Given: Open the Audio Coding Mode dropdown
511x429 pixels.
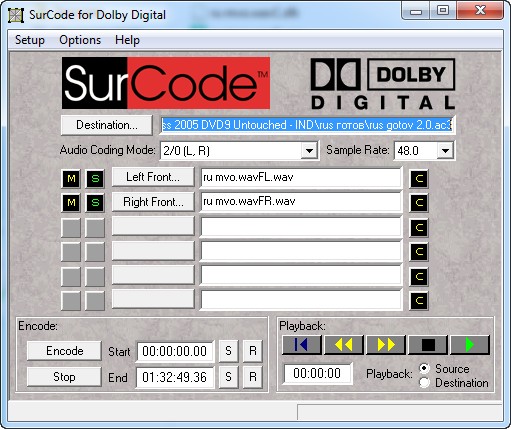Looking at the screenshot, I should tap(309, 151).
